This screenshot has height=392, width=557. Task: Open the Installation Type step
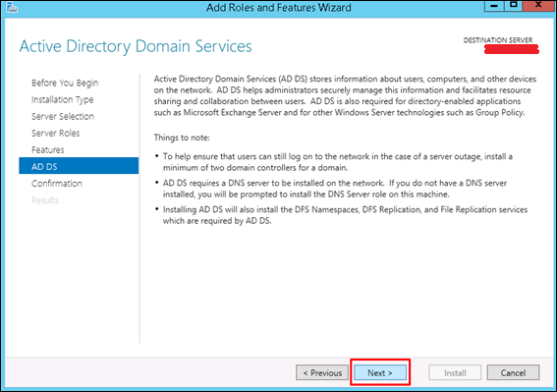click(63, 100)
